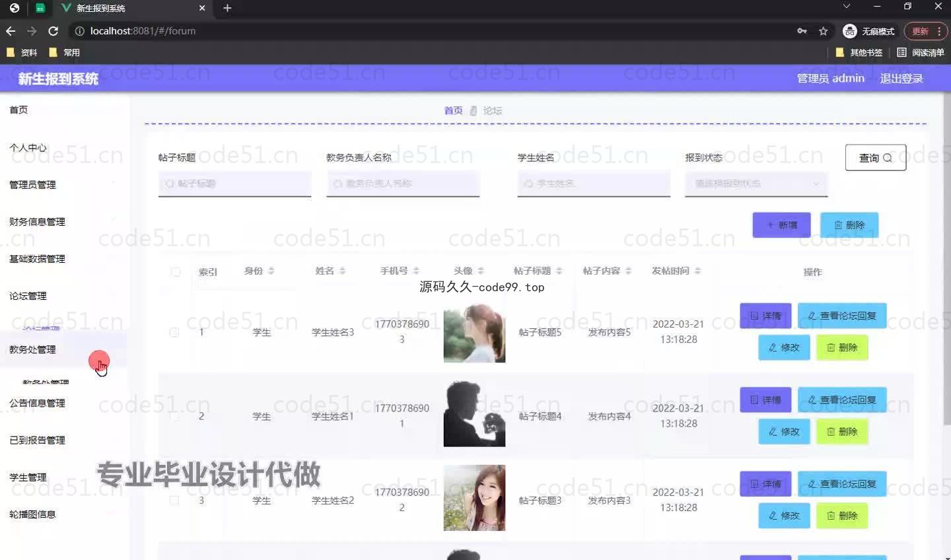Screen dimensions: 951x560
Task: Open browser three-dot menu icon
Action: [939, 31]
